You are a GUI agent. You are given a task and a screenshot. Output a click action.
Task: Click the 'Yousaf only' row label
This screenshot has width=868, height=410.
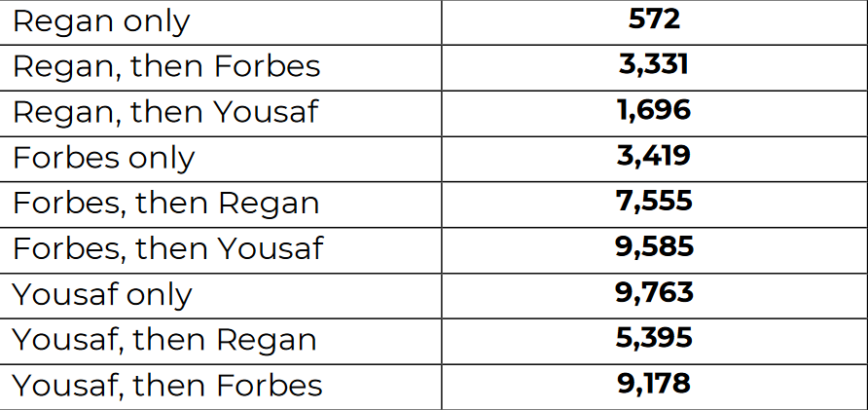tap(102, 295)
